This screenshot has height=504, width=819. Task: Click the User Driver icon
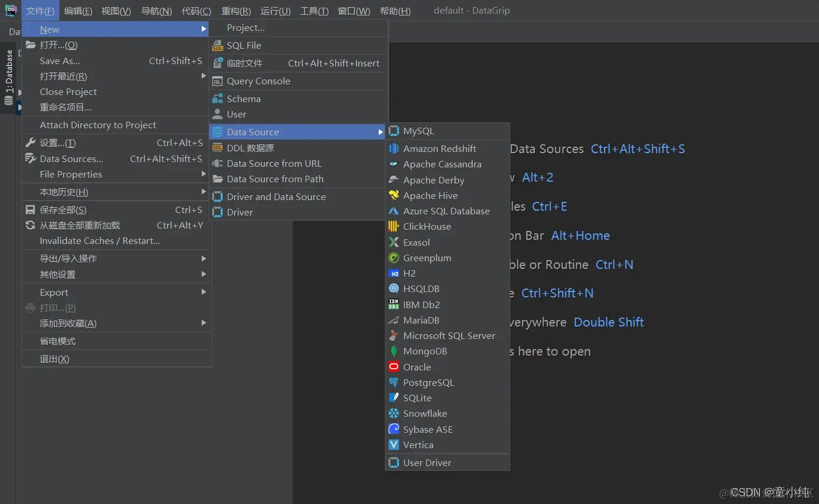tap(394, 462)
